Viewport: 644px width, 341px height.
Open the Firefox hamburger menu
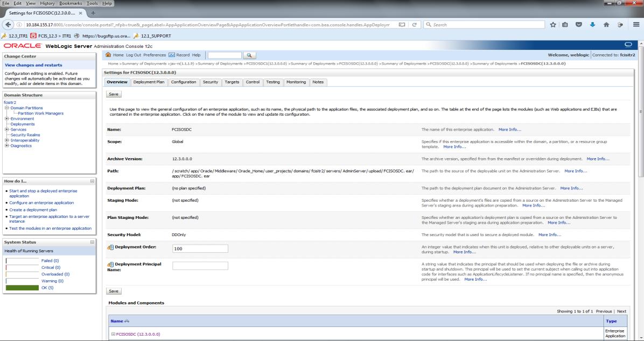click(x=636, y=25)
